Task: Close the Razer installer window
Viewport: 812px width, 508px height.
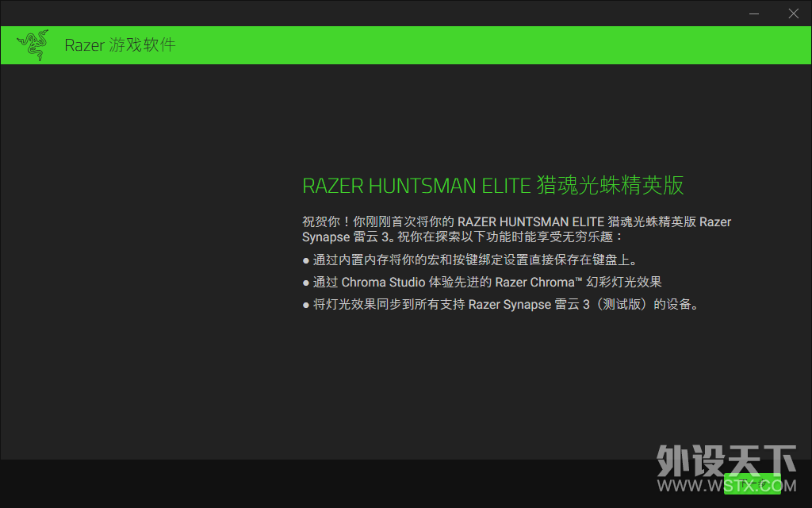Action: pyautogui.click(x=793, y=13)
